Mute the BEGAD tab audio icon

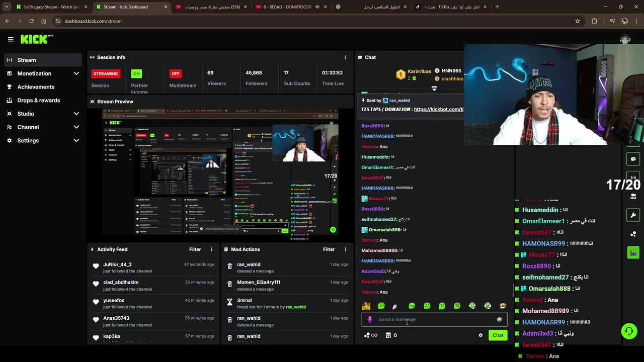point(317,7)
